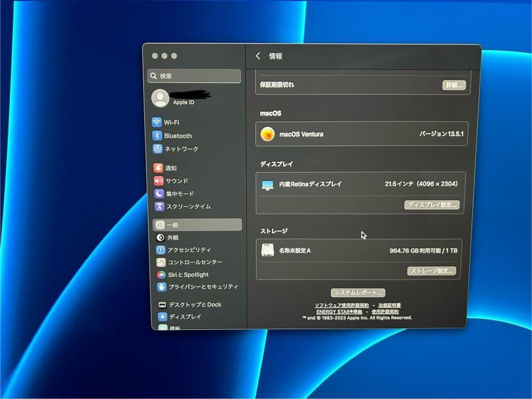The height and width of the screenshot is (399, 532).
Task: Click the macOS Ventura name text
Action: point(301,134)
